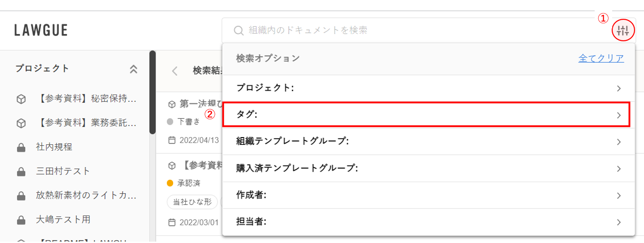The image size is (644, 243).
Task: Click the LAWGUE logo
Action: (x=41, y=30)
